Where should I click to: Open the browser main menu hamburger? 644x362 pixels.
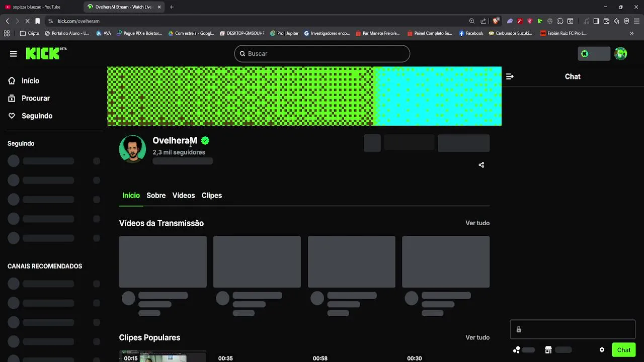(637, 21)
